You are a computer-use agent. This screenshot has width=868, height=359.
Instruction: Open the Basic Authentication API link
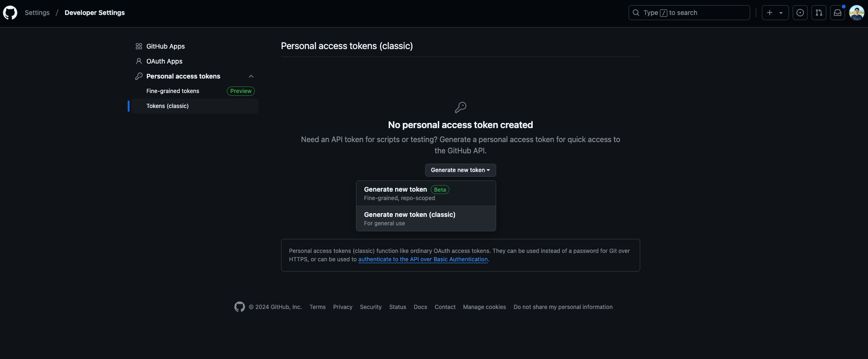pos(423,259)
